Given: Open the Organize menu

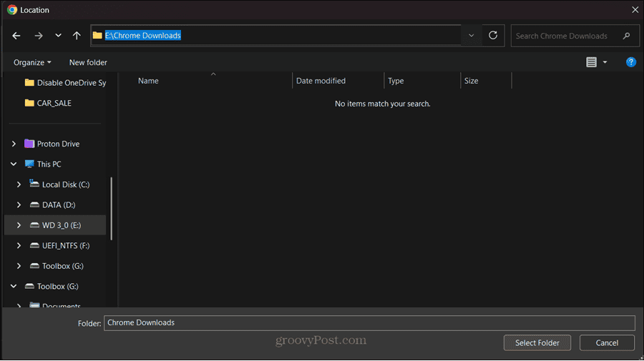Looking at the screenshot, I should [32, 62].
